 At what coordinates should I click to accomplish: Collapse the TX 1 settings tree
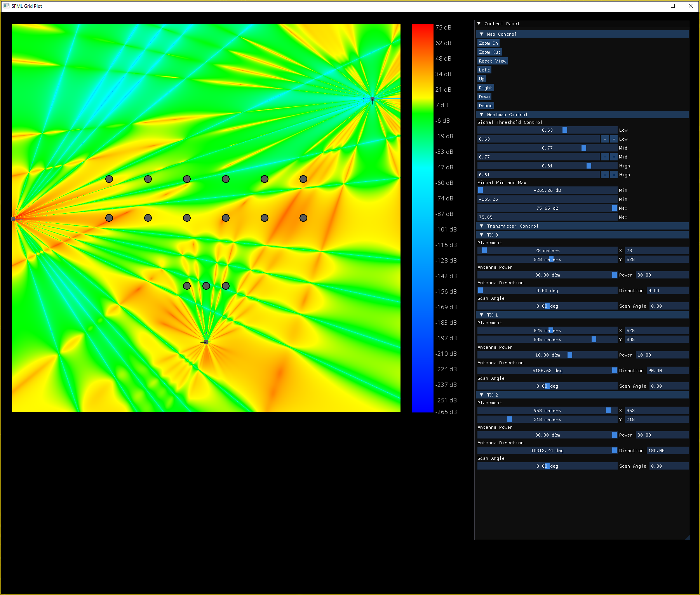point(482,315)
